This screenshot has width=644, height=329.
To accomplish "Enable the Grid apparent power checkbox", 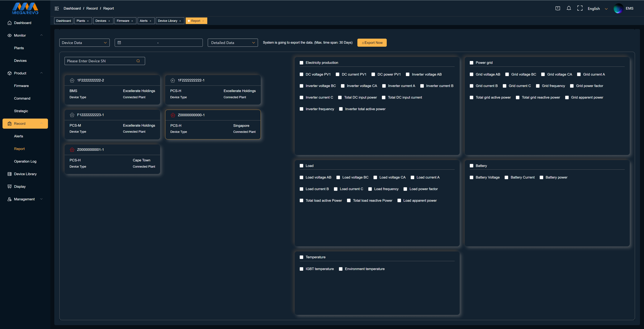I will click(567, 97).
